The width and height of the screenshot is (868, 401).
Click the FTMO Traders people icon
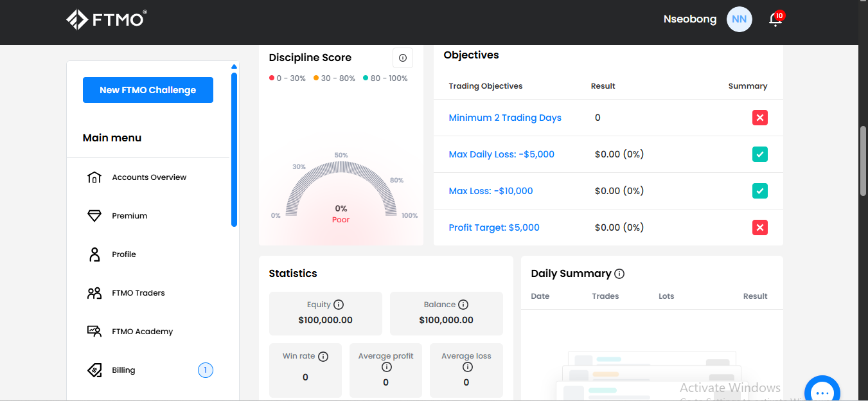94,293
